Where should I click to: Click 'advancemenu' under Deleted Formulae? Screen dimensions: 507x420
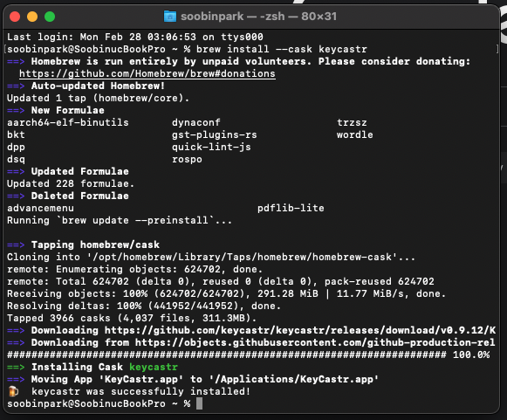(x=40, y=209)
